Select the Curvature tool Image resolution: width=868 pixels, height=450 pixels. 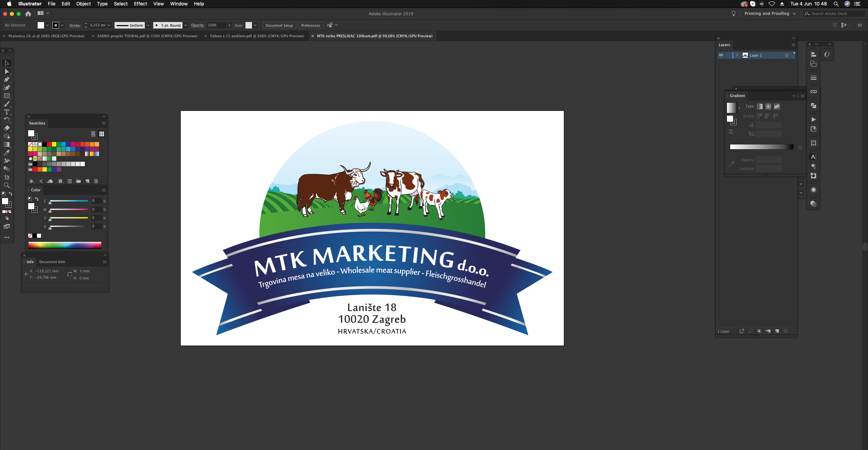(7, 87)
